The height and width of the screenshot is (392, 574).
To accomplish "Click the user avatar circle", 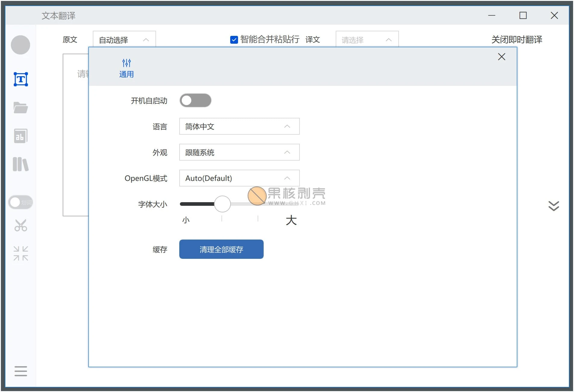I will tap(20, 45).
